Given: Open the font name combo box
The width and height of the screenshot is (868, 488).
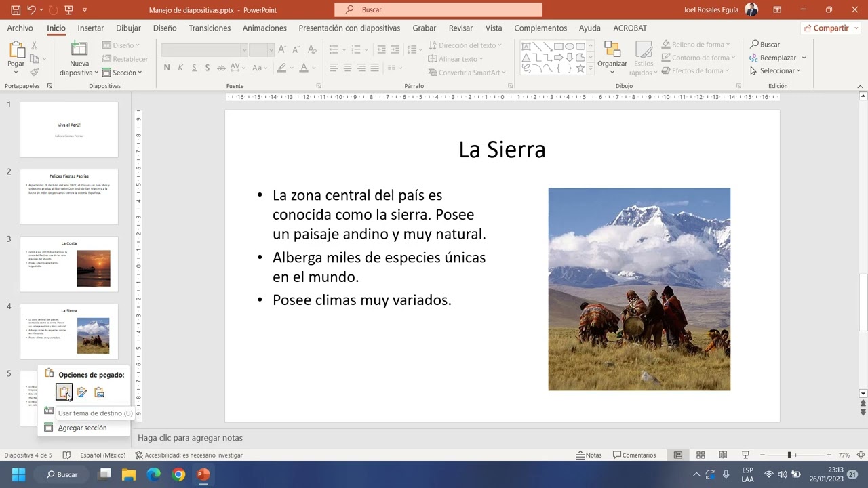Looking at the screenshot, I should point(204,50).
